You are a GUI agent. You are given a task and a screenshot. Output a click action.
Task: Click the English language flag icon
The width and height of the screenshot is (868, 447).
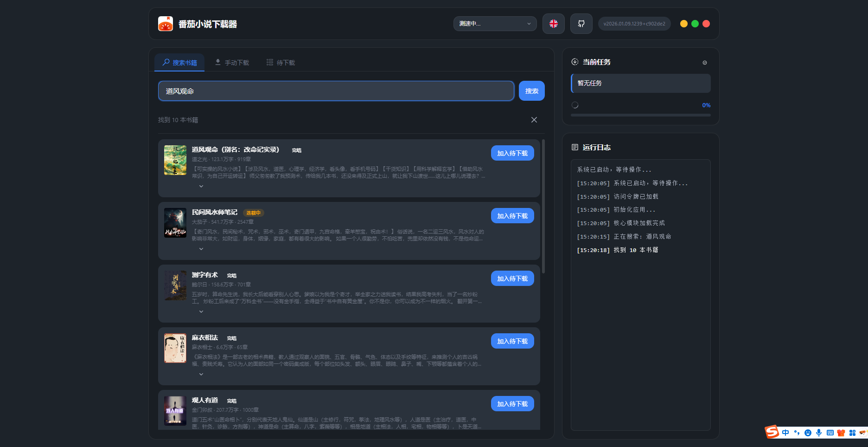click(x=553, y=24)
